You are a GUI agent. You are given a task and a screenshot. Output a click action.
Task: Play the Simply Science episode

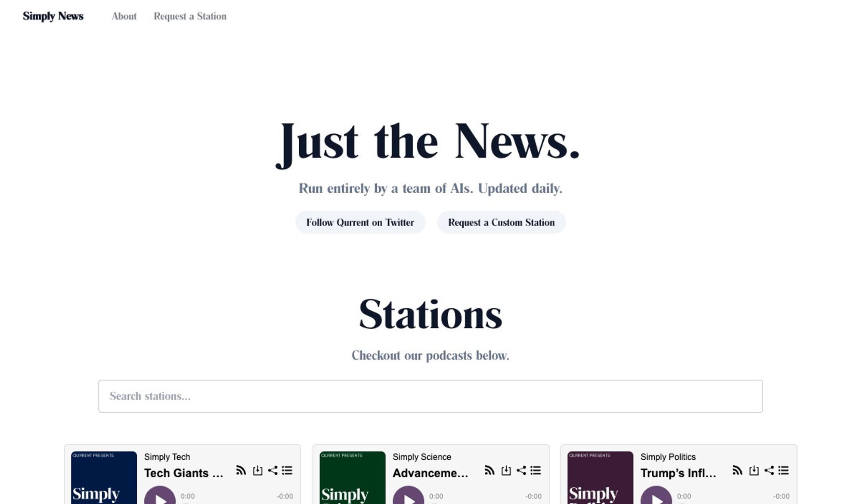[x=409, y=496]
